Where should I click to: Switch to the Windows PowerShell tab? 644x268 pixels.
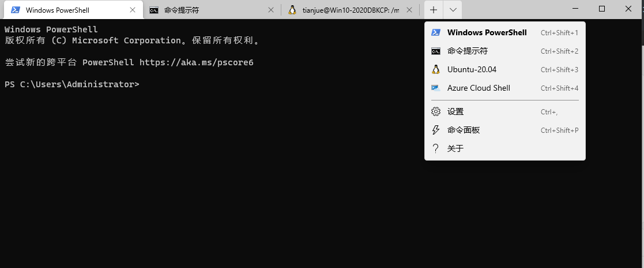[73, 10]
